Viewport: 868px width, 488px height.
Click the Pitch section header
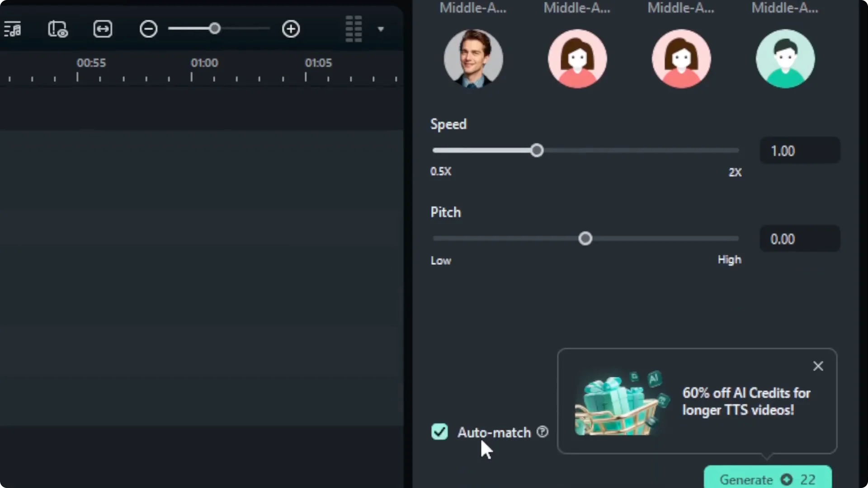pos(446,212)
